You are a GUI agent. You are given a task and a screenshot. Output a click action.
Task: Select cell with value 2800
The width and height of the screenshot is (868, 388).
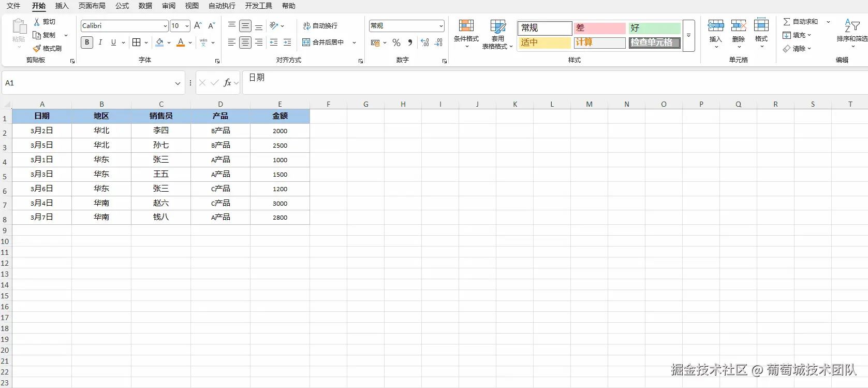point(280,218)
